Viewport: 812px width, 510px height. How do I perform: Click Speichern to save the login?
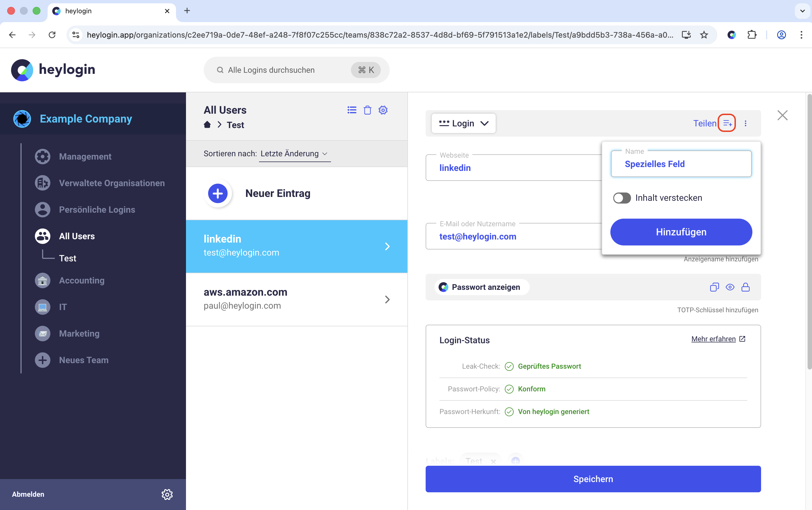click(593, 479)
